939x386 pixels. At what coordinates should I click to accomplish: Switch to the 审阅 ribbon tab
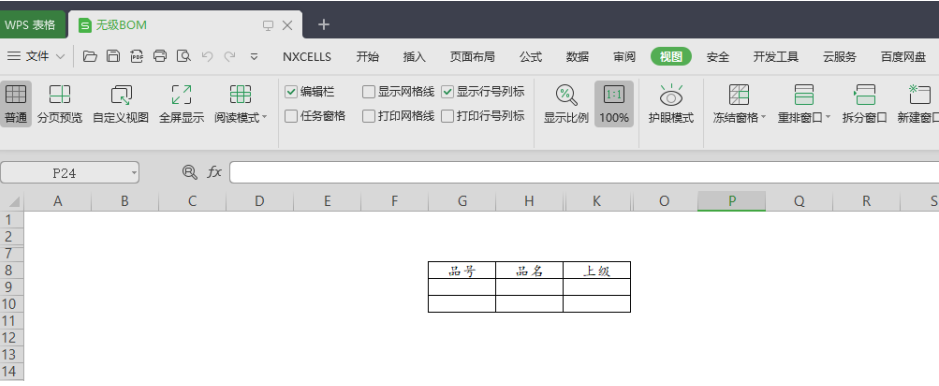[624, 57]
